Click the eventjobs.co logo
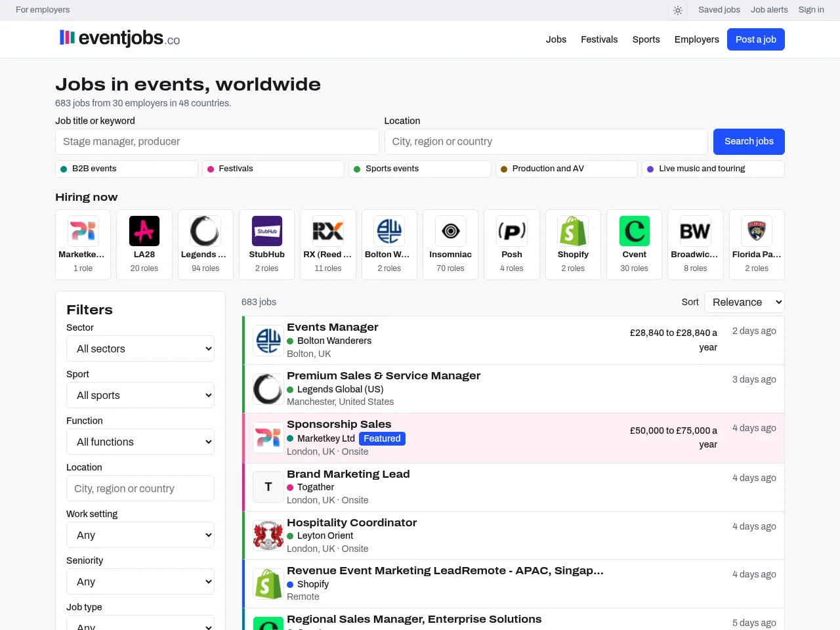Screen dimensions: 840x630 click(119, 39)
